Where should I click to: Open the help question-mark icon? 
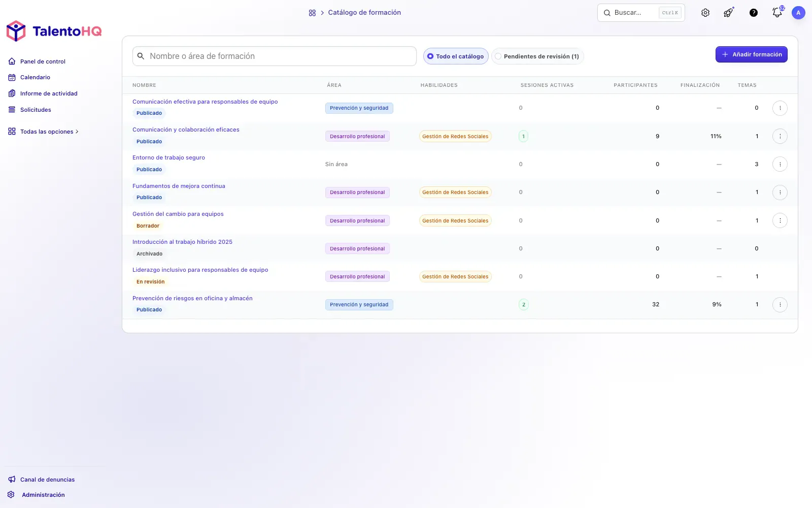pyautogui.click(x=754, y=13)
